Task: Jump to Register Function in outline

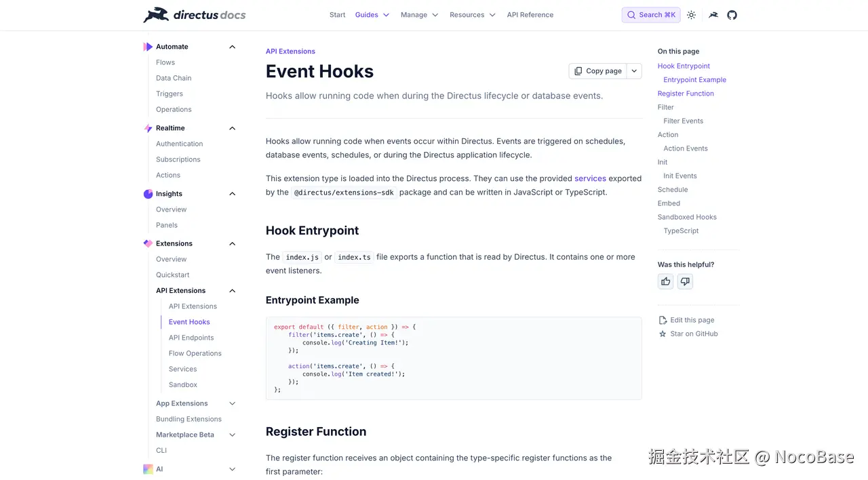Action: [686, 94]
